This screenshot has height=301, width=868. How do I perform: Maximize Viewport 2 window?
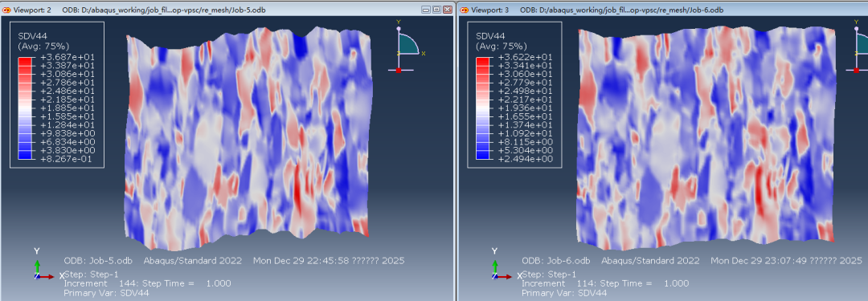(x=436, y=10)
